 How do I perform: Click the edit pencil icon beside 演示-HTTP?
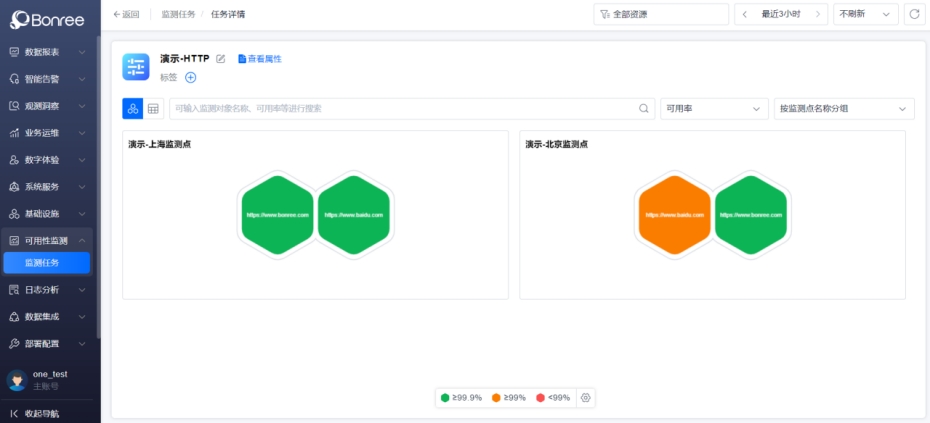[x=221, y=59]
